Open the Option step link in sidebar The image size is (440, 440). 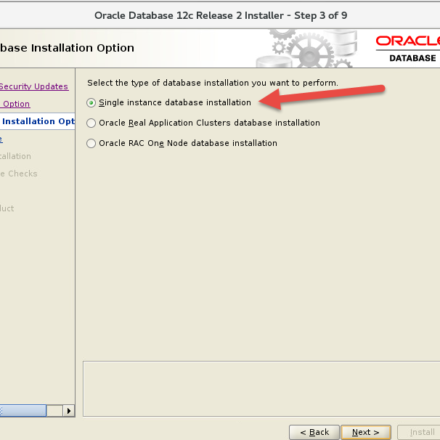tap(15, 104)
